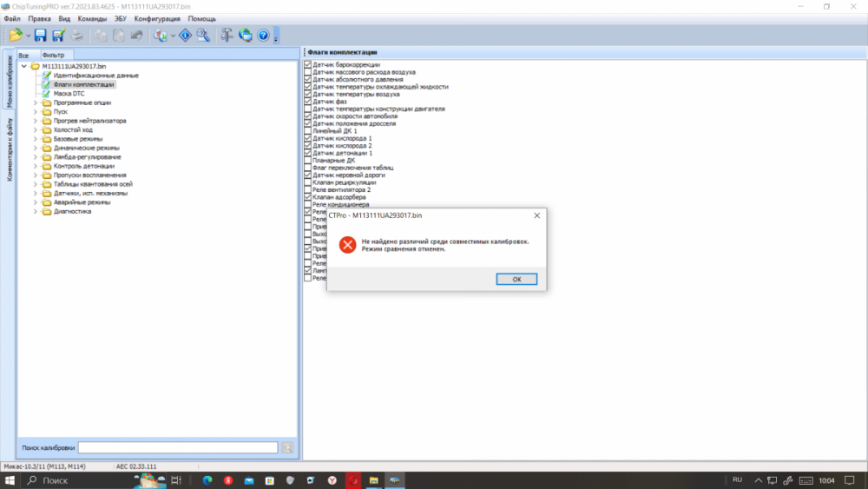868x489 pixels.
Task: Select Идентификационные данные tree item
Action: click(96, 76)
